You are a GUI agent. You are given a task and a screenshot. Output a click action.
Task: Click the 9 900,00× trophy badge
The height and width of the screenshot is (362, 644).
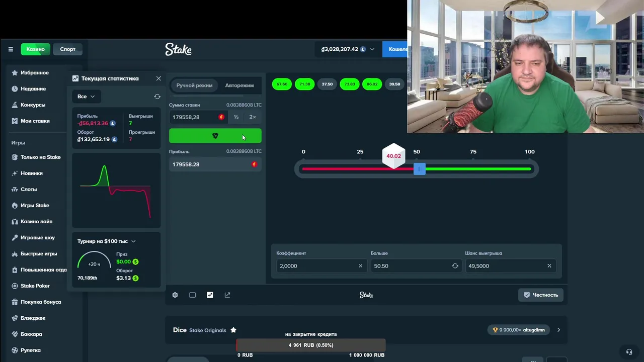[x=519, y=330]
